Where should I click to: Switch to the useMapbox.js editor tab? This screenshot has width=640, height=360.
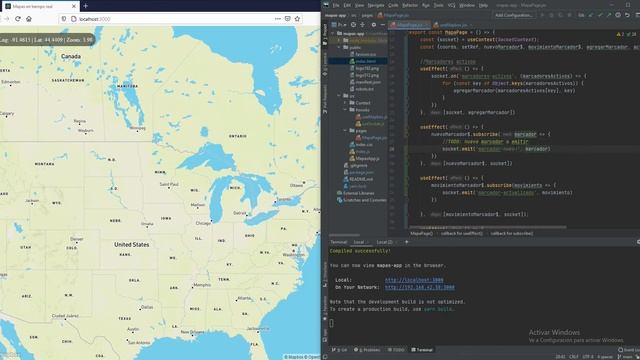(x=452, y=25)
